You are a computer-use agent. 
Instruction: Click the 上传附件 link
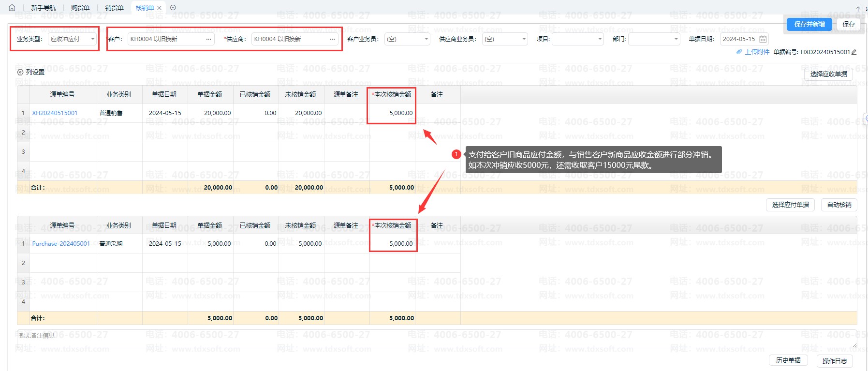pos(757,52)
